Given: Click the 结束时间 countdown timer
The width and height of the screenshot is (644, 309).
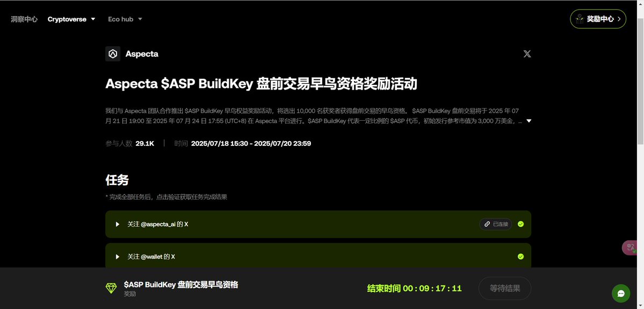Looking at the screenshot, I should [414, 289].
